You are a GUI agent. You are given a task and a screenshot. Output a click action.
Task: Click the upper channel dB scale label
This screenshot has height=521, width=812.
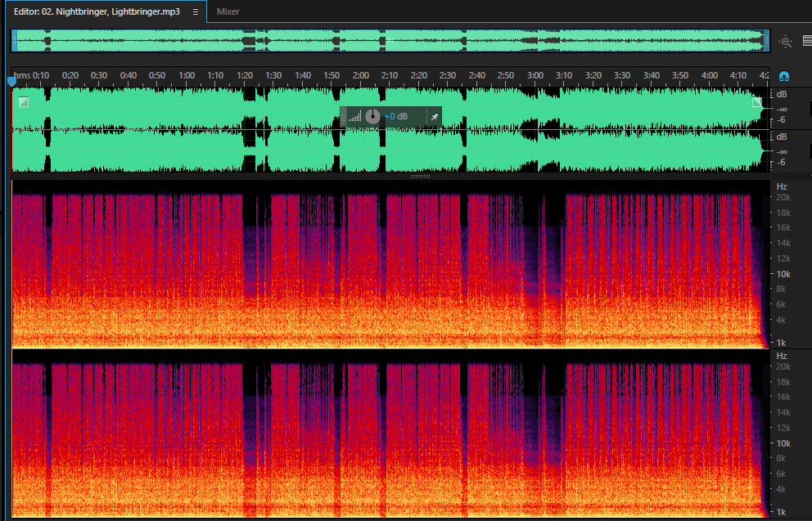pos(782,94)
